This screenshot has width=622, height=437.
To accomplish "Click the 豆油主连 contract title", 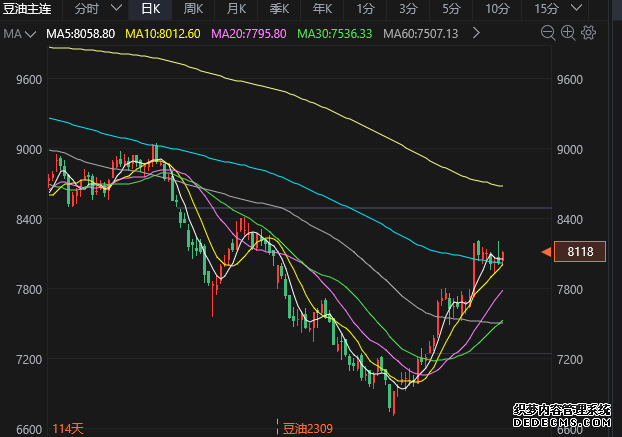I will [x=27, y=8].
